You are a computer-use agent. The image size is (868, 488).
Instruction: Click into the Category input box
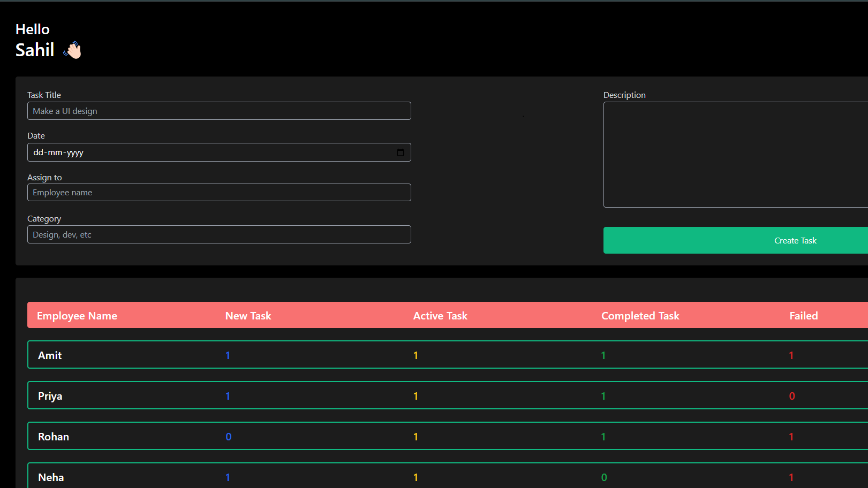[219, 234]
